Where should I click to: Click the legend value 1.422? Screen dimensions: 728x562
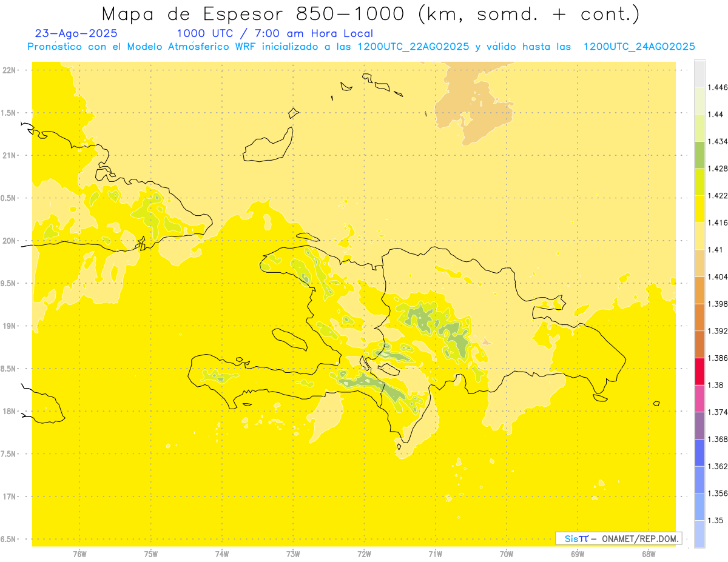[718, 196]
